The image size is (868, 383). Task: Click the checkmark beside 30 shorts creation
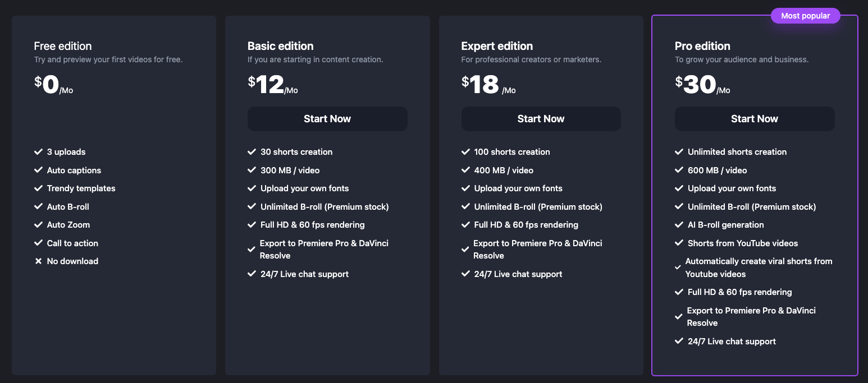tap(252, 152)
